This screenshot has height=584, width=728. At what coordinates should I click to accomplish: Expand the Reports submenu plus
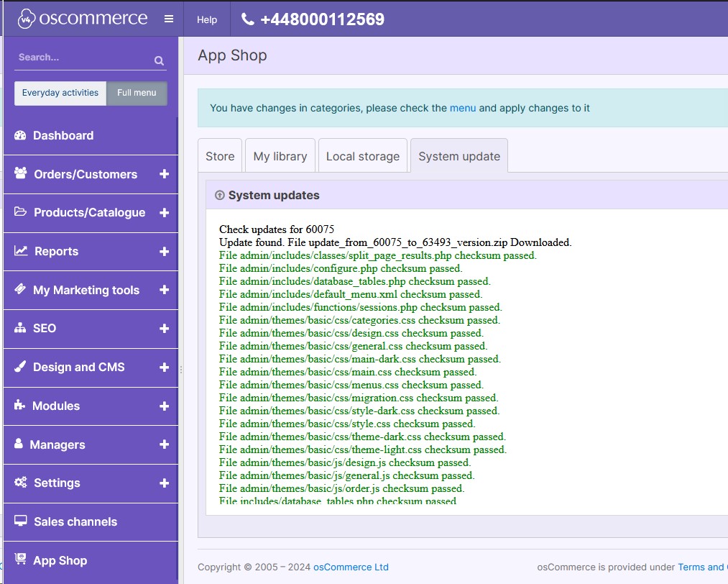(x=164, y=251)
